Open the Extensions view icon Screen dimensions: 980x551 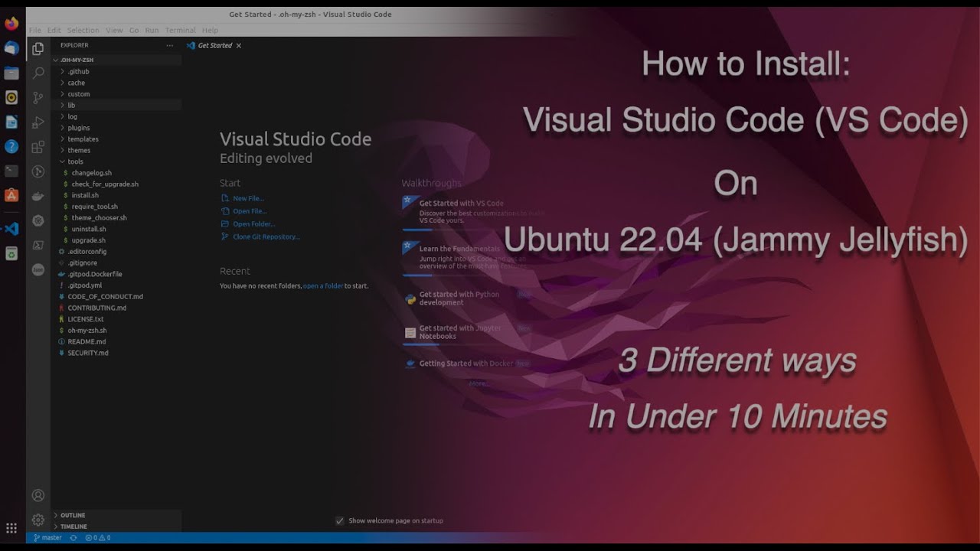point(38,146)
